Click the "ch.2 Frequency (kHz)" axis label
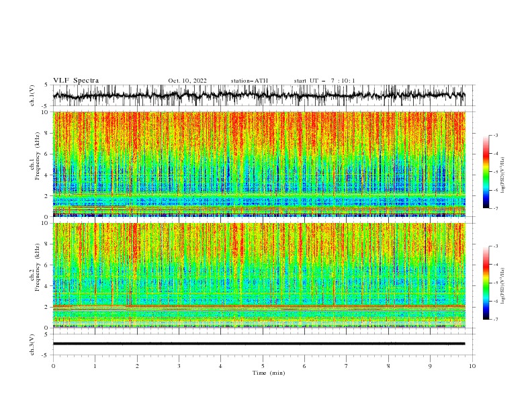This screenshot has height=411, width=532. tap(35, 267)
